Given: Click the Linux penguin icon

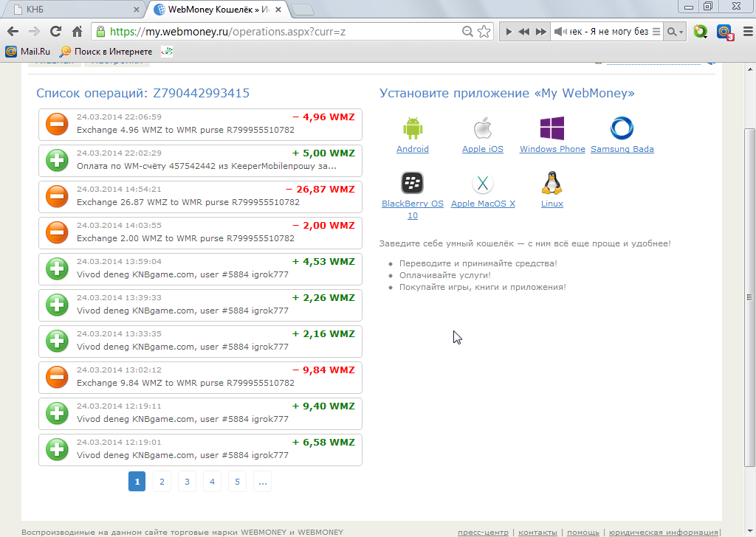Looking at the screenshot, I should coord(552,183).
